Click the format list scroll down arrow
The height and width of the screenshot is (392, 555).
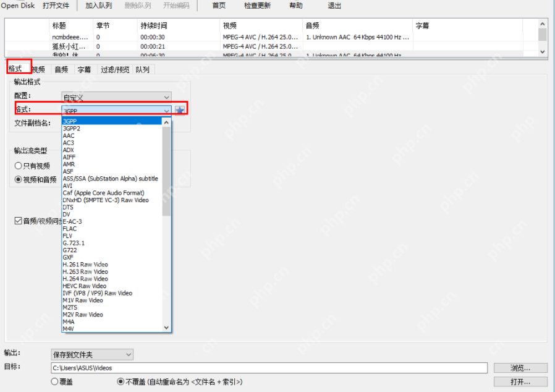coord(166,328)
